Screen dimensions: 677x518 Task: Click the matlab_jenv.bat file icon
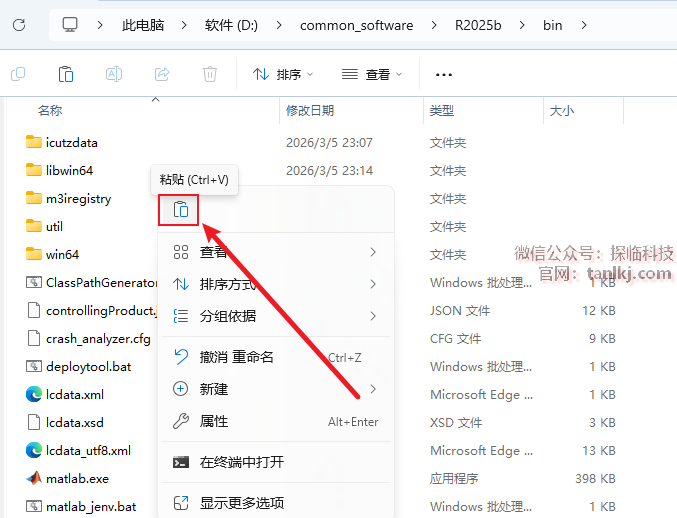click(x=34, y=506)
